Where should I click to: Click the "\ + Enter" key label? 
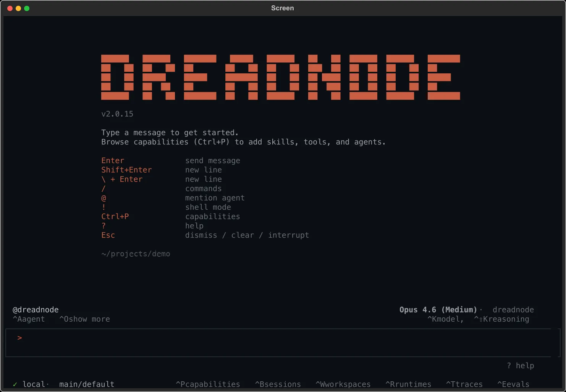click(122, 179)
